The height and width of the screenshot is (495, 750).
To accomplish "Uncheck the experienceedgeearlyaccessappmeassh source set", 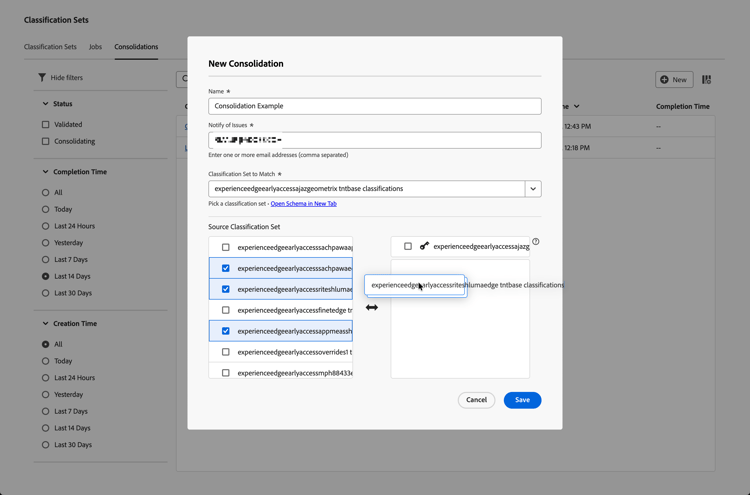I will [x=226, y=331].
